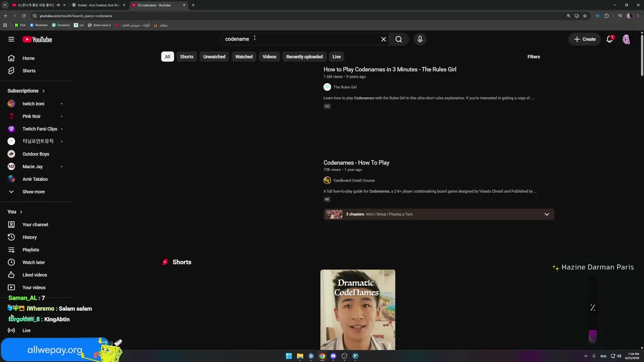Open the YouTube notifications bell
This screenshot has height=362, width=644.
tap(610, 39)
